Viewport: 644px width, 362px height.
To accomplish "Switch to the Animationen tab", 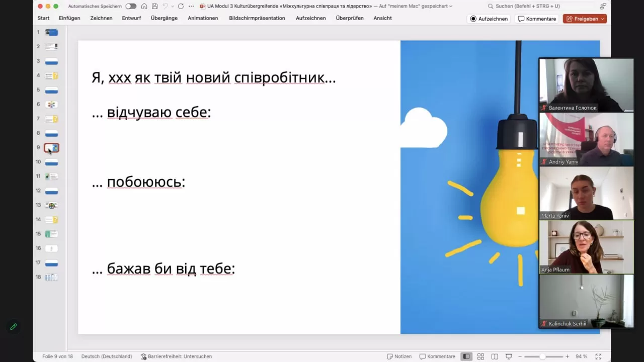I will click(203, 18).
